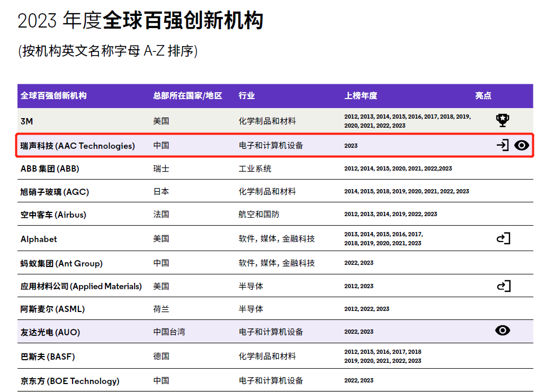Select the 旭硝子玻璃 (AGC) name cell
This screenshot has height=392, width=554.
[55, 192]
